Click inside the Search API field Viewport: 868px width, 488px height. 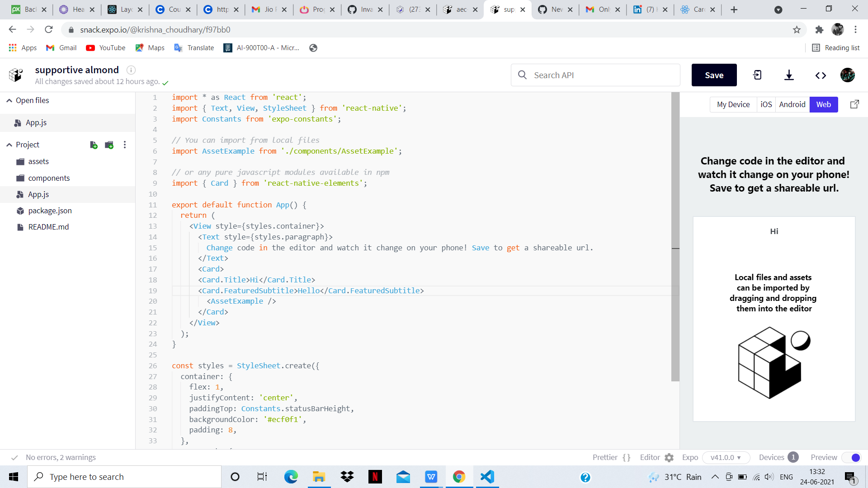click(595, 75)
